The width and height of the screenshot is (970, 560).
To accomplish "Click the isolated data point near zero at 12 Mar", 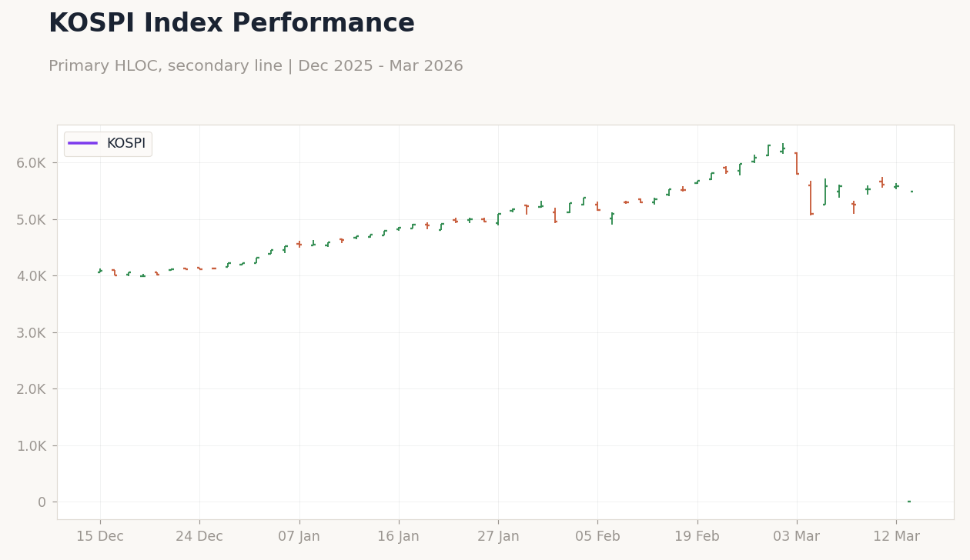I will coord(908,501).
